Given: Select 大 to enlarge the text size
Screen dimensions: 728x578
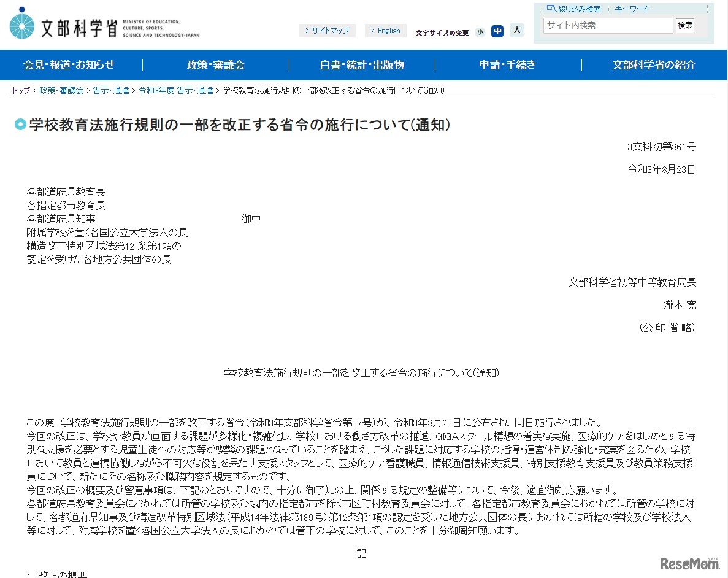Looking at the screenshot, I should (x=516, y=31).
